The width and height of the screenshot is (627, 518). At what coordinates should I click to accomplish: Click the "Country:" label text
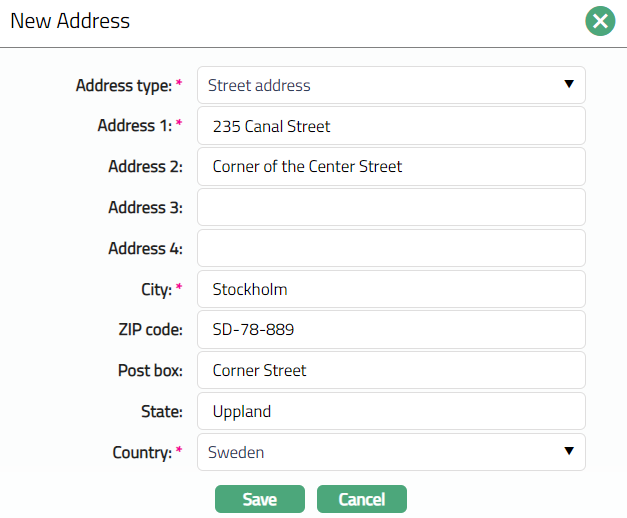coord(143,453)
